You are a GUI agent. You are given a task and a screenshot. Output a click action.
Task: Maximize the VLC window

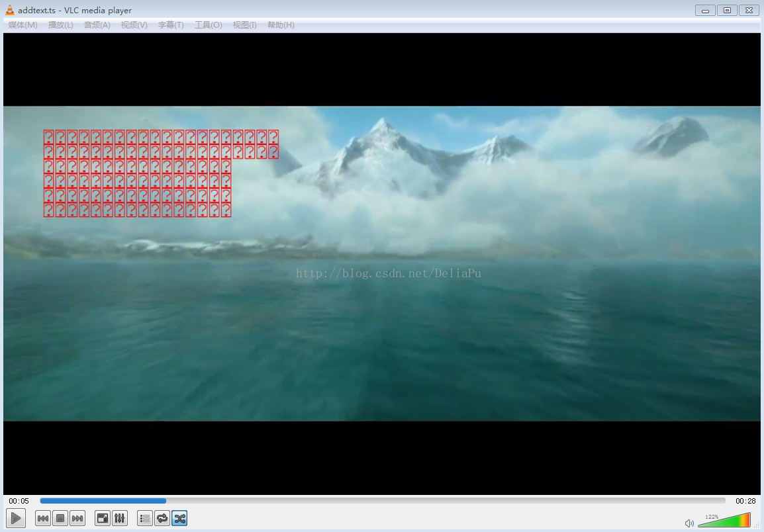pyautogui.click(x=727, y=10)
